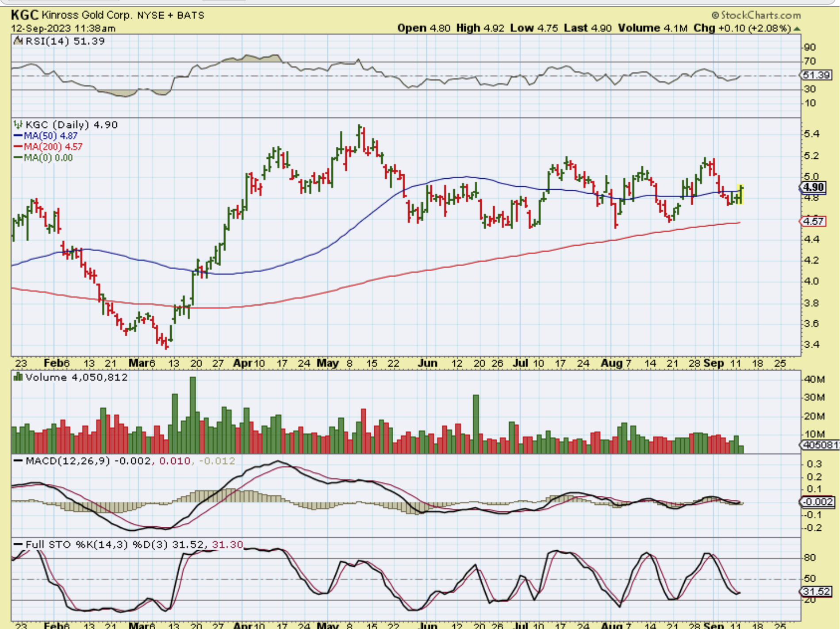Click the Kinross Gold Corp. company name
The width and height of the screenshot is (840, 629).
(87, 15)
